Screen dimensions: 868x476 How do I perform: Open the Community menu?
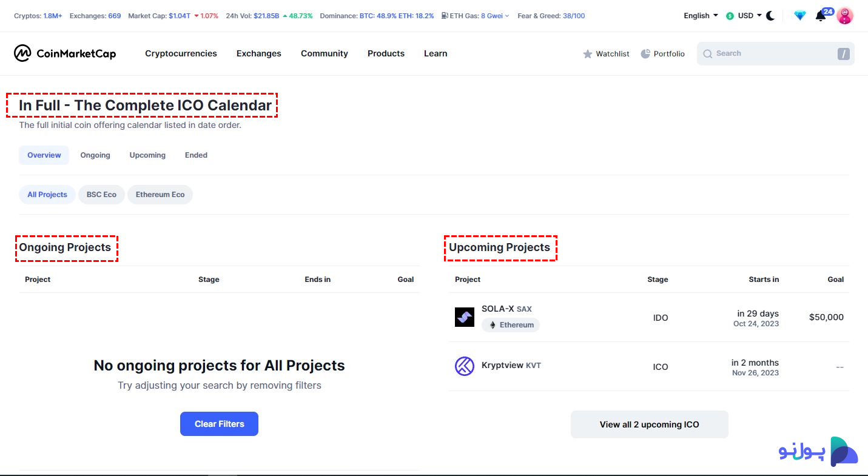(x=325, y=53)
